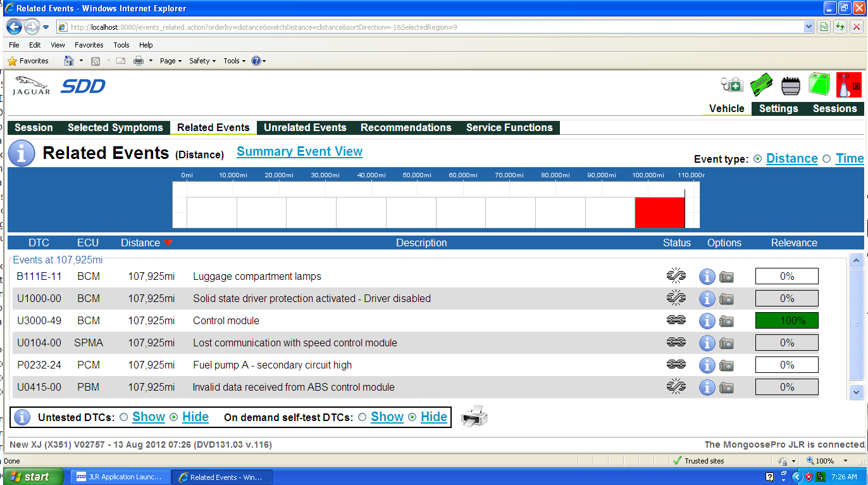868x485 pixels.
Task: Click the red wireless network antenna icon
Action: (x=848, y=84)
